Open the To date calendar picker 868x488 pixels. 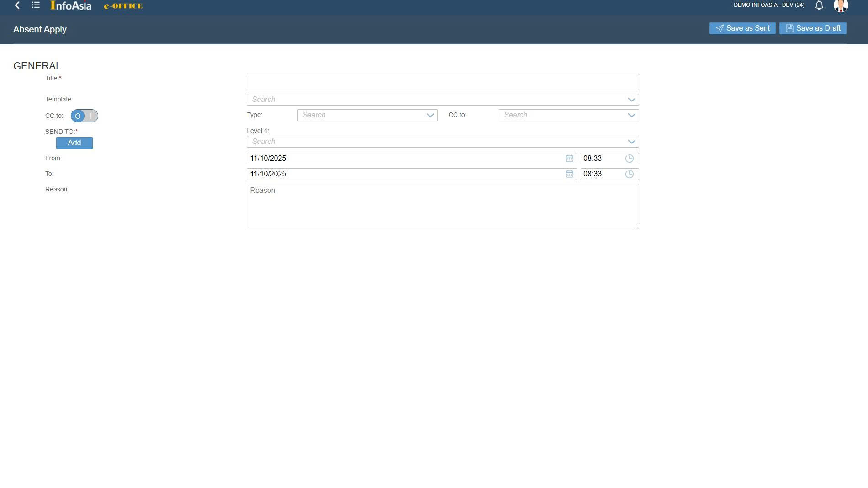(x=569, y=174)
